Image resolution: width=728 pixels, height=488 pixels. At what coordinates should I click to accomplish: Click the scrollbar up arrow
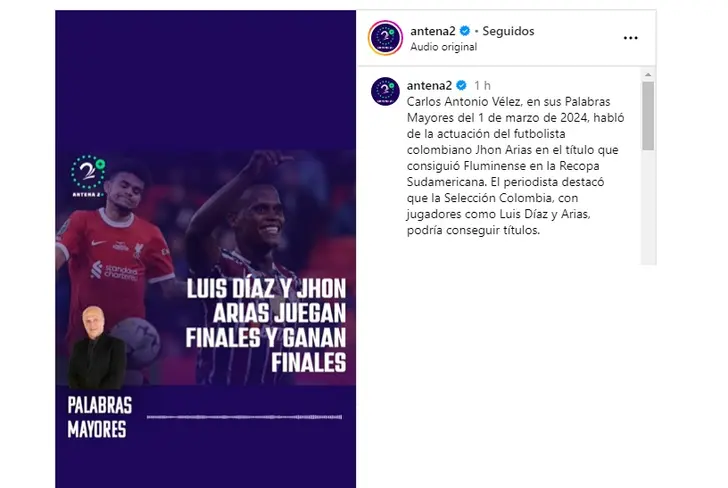point(648,75)
